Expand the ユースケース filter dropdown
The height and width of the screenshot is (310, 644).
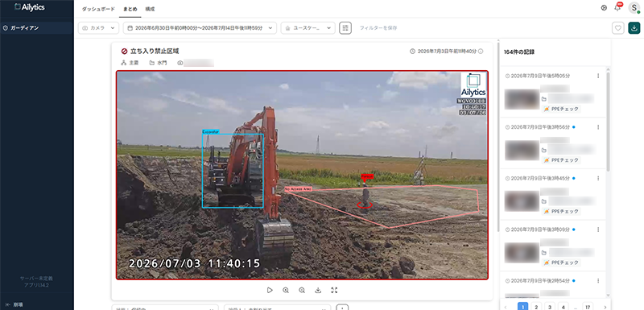pyautogui.click(x=308, y=28)
